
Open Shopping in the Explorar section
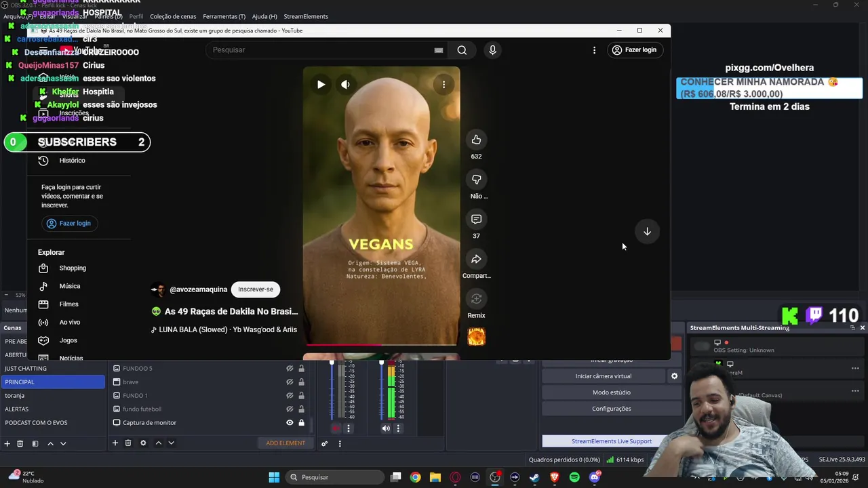click(x=73, y=268)
